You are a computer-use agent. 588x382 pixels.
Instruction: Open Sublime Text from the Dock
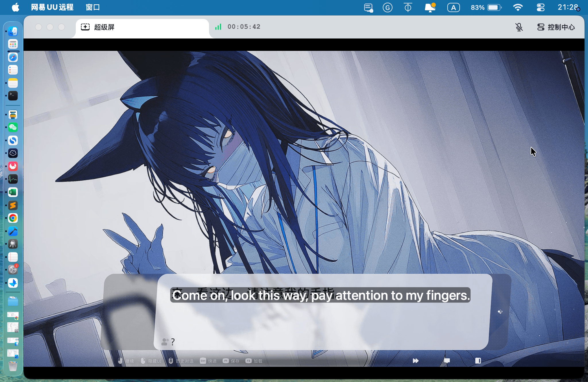coord(13,205)
